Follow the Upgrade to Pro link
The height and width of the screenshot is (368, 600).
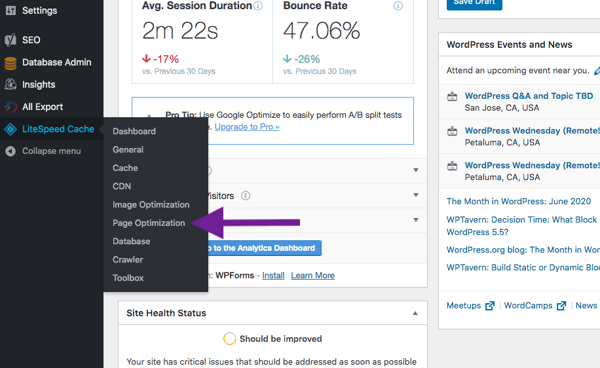coord(247,127)
